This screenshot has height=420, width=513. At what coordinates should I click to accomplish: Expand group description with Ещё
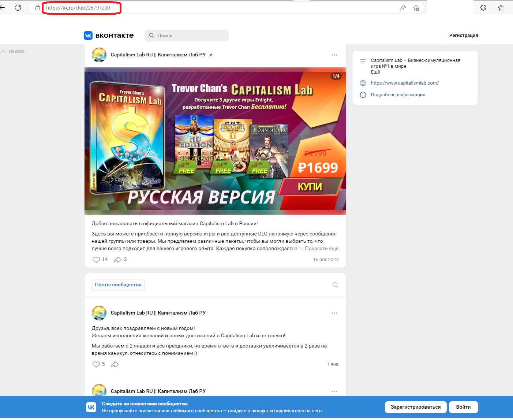[375, 72]
